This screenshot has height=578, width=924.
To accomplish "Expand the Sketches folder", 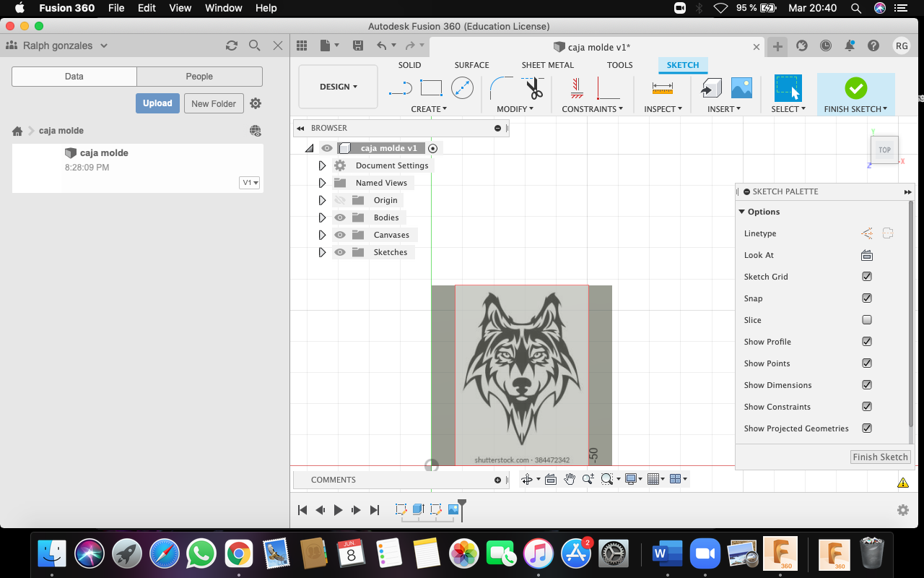I will point(322,252).
